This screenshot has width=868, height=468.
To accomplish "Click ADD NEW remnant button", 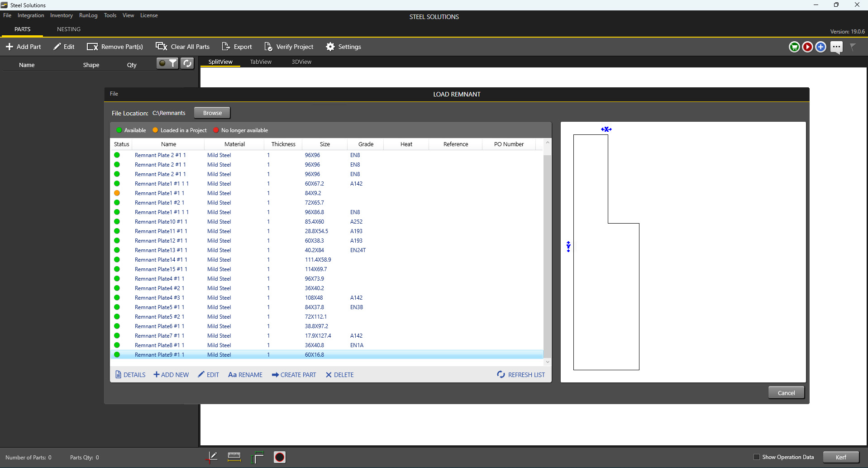I will (x=171, y=375).
